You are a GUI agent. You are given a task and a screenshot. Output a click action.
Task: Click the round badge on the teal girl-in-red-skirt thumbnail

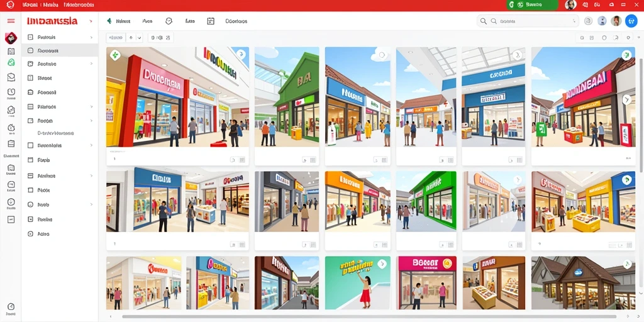[382, 264]
